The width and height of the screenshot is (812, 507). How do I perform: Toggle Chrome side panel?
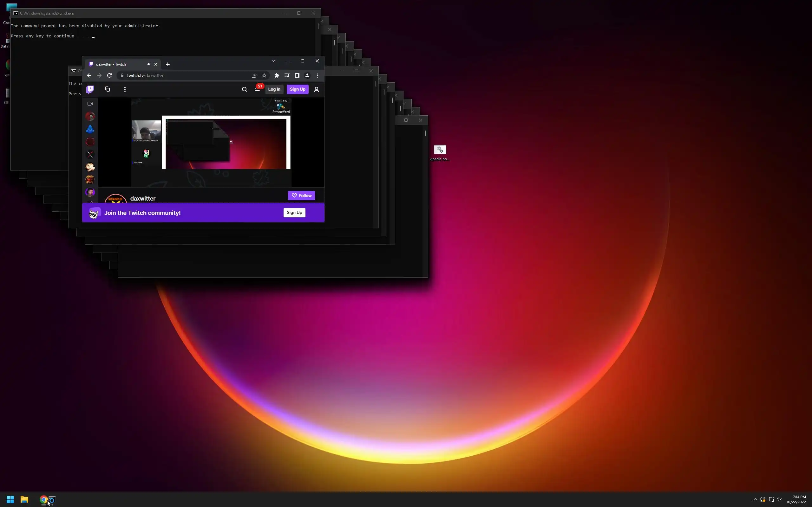297,75
